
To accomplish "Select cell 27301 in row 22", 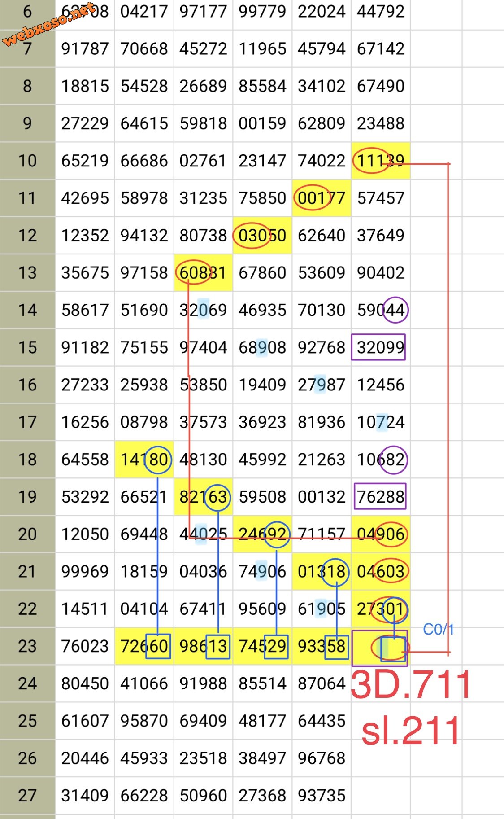I will click(x=380, y=609).
